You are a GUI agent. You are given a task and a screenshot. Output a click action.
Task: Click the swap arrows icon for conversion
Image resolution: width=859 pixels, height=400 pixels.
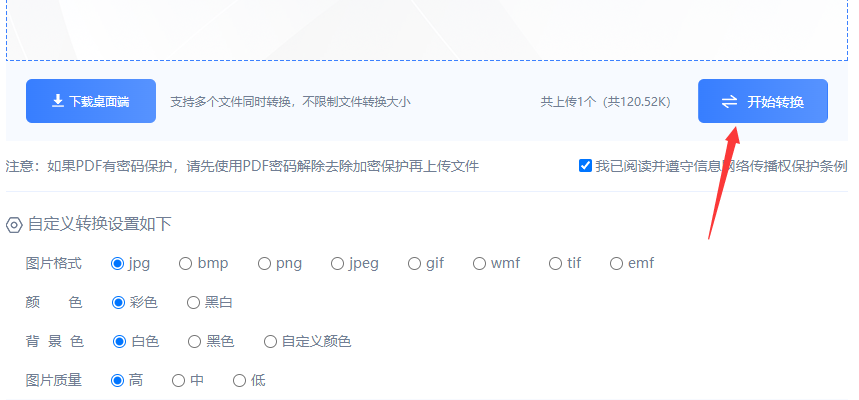[729, 101]
